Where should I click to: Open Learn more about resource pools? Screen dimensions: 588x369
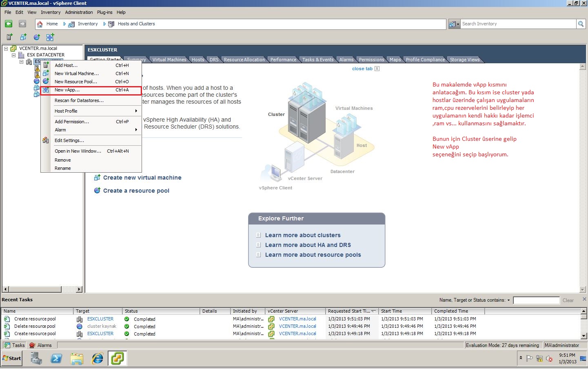pos(313,255)
